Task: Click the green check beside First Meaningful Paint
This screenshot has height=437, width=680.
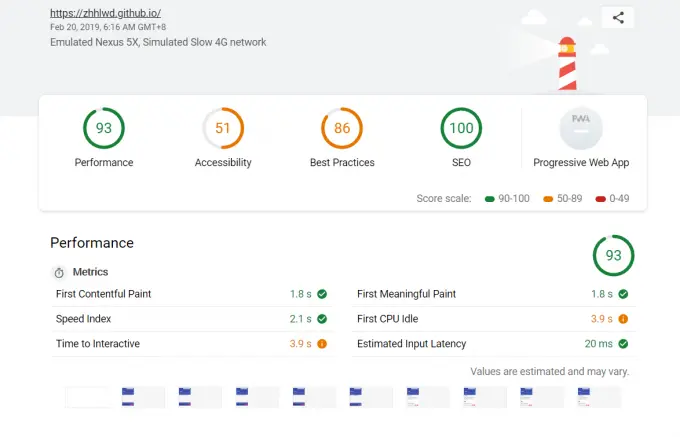Action: [623, 294]
